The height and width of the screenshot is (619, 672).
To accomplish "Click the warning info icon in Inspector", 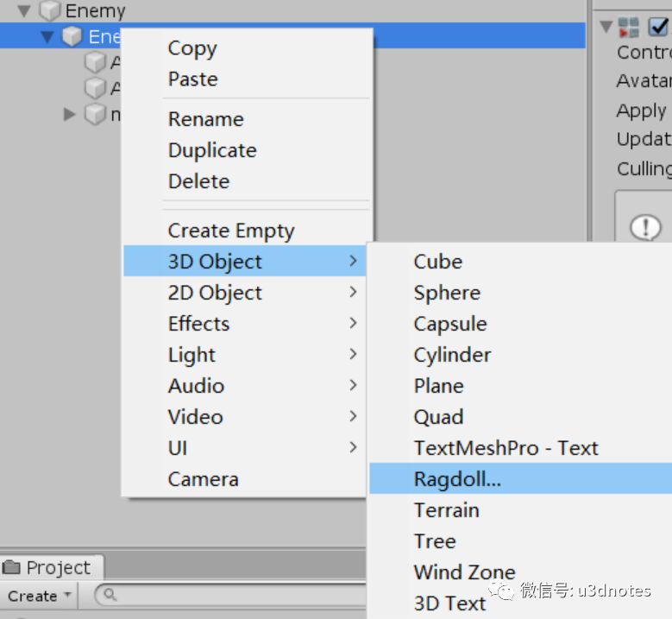I will [645, 227].
